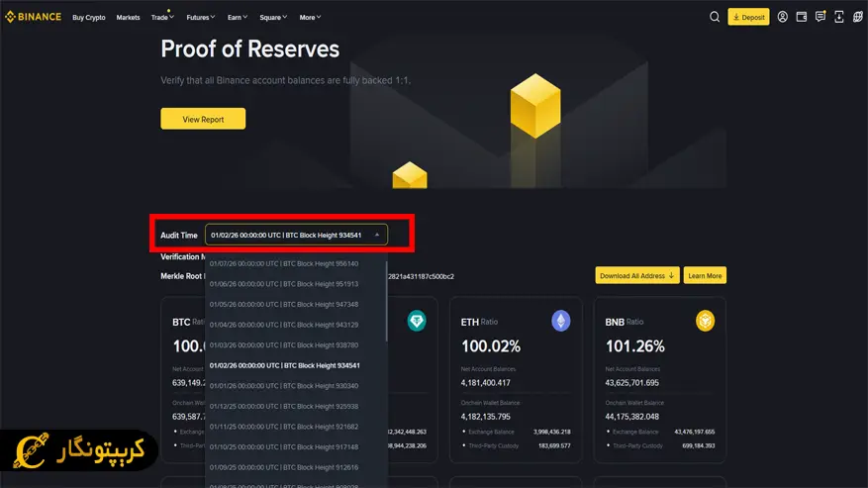This screenshot has width=868, height=488.
Task: Collapse the Audit Time dropdown arrow
Action: [377, 235]
